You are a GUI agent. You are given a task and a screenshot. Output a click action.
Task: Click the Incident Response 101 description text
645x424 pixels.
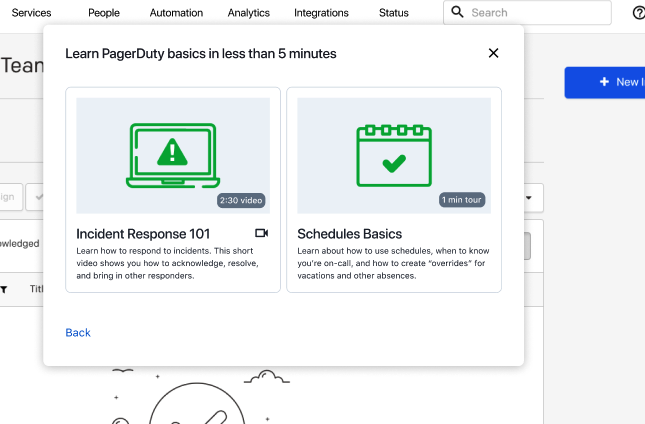click(x=167, y=263)
